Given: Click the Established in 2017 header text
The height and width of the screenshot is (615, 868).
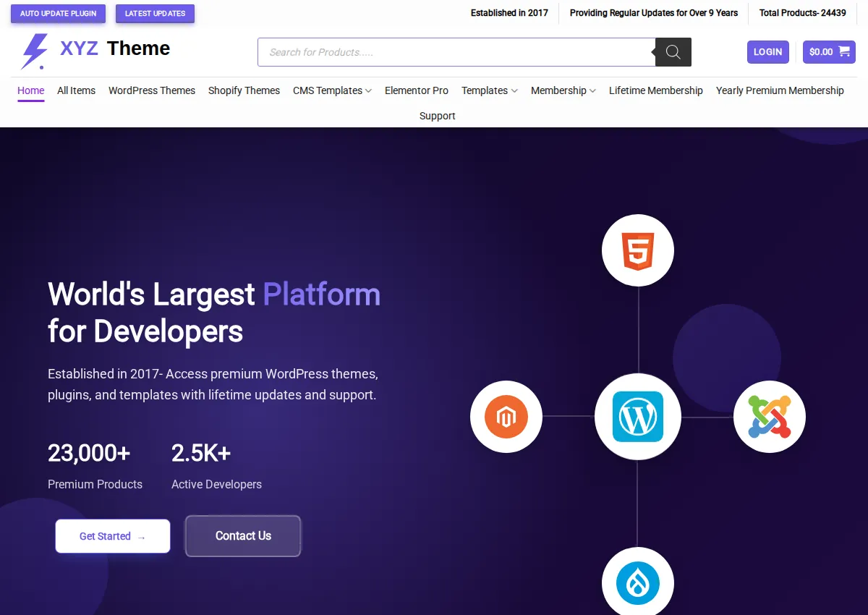Looking at the screenshot, I should 509,12.
